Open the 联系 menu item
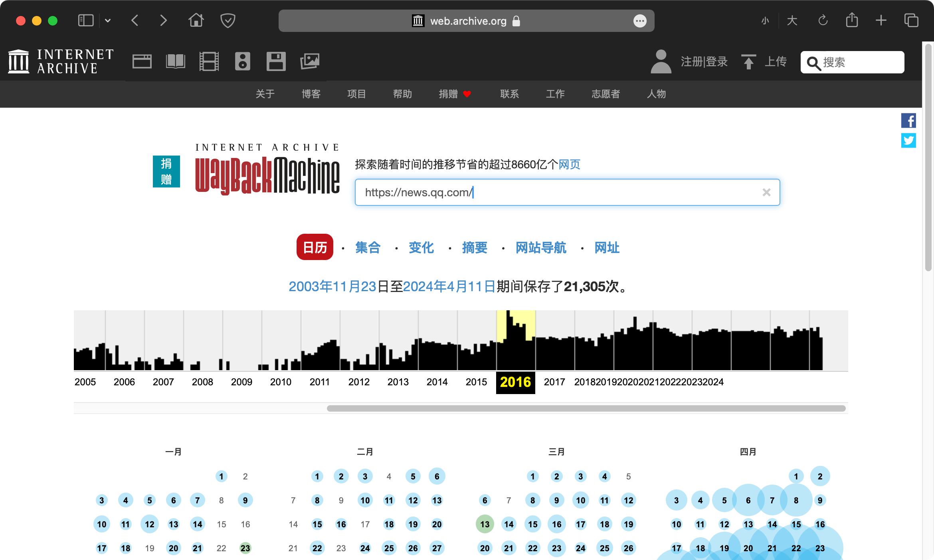Image resolution: width=934 pixels, height=560 pixels. [x=509, y=94]
